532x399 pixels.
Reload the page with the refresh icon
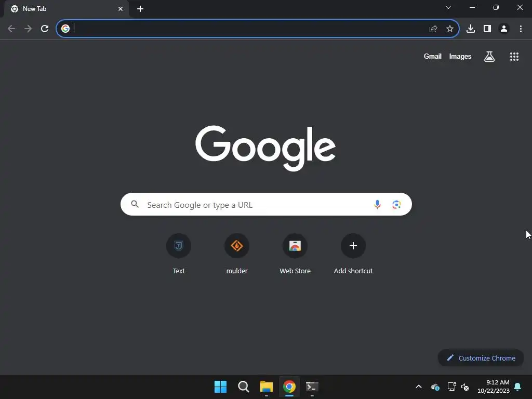[x=45, y=29]
